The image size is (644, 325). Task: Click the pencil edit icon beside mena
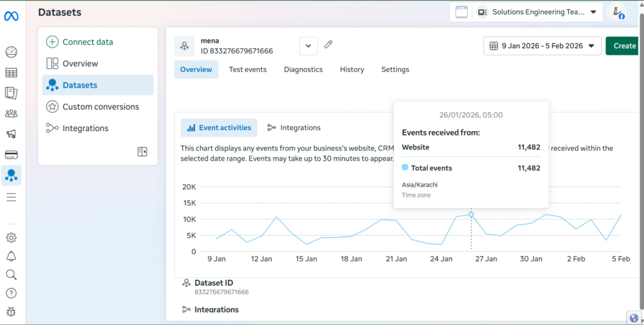[328, 45]
